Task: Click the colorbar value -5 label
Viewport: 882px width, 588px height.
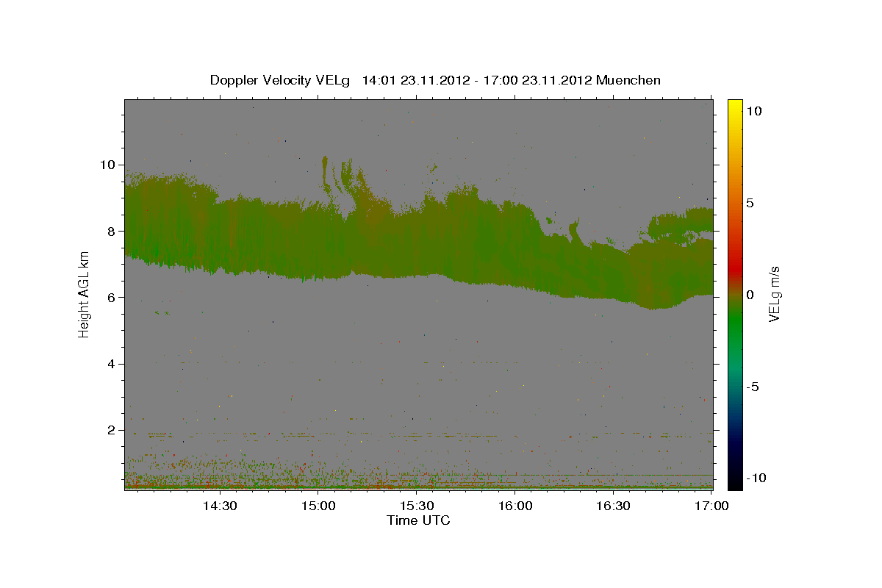Action: 752,387
